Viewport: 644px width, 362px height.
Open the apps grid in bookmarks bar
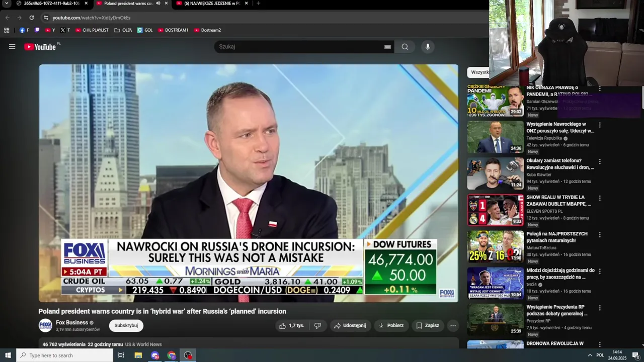coord(7,30)
